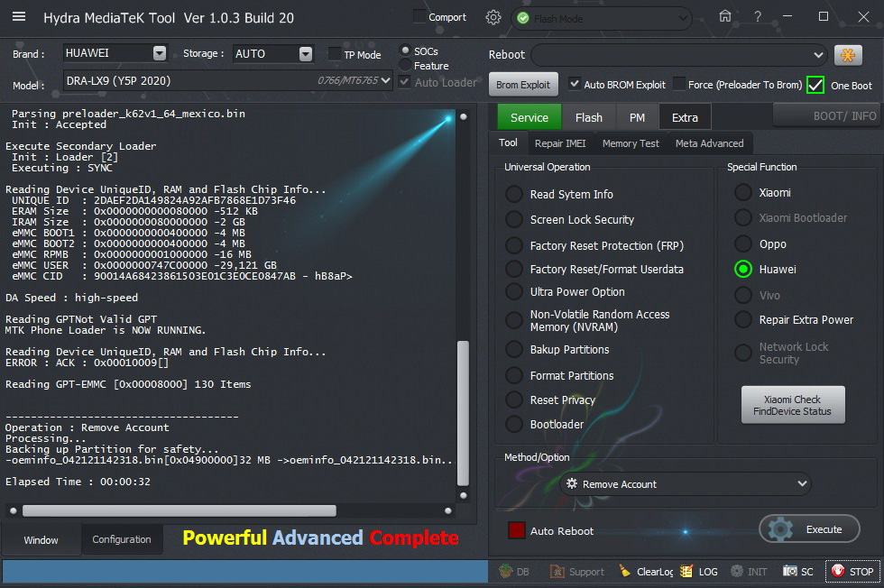
Task: Select Read Sytem Info option
Action: [513, 194]
